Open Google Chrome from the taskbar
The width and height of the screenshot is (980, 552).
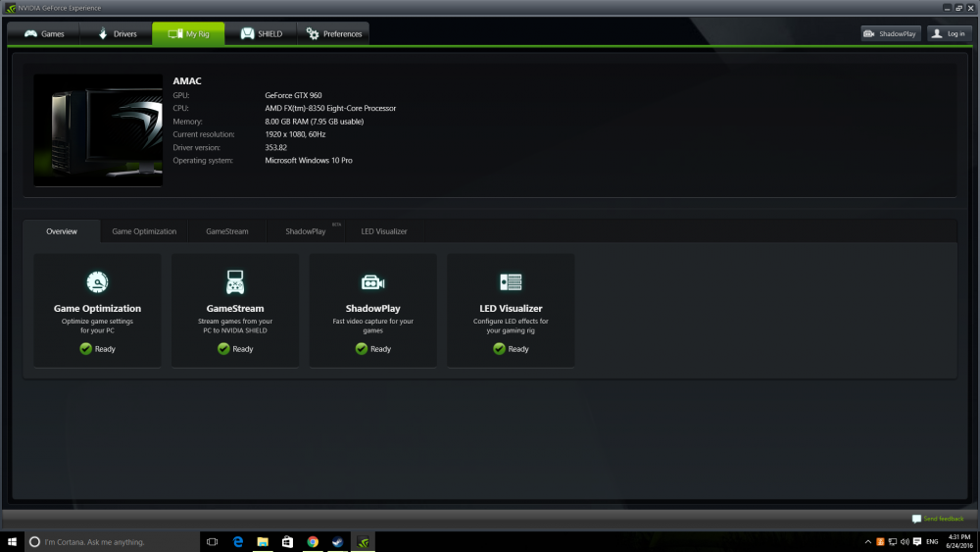coord(313,541)
